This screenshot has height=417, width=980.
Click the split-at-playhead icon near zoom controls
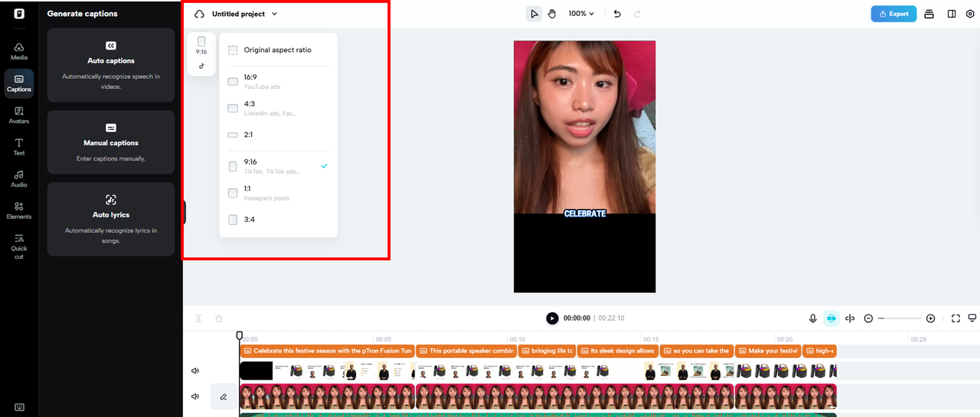coord(850,318)
